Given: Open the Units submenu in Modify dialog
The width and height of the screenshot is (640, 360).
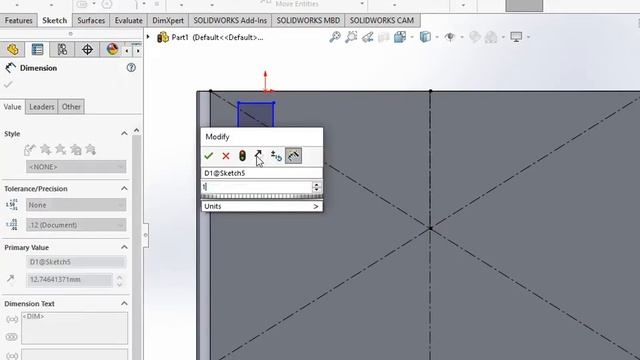Looking at the screenshot, I should tap(262, 207).
